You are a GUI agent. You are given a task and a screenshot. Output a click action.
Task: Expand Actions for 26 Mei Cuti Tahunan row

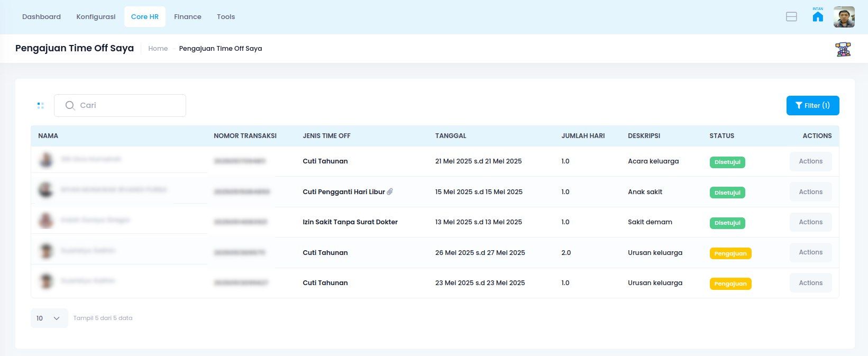[x=810, y=252]
